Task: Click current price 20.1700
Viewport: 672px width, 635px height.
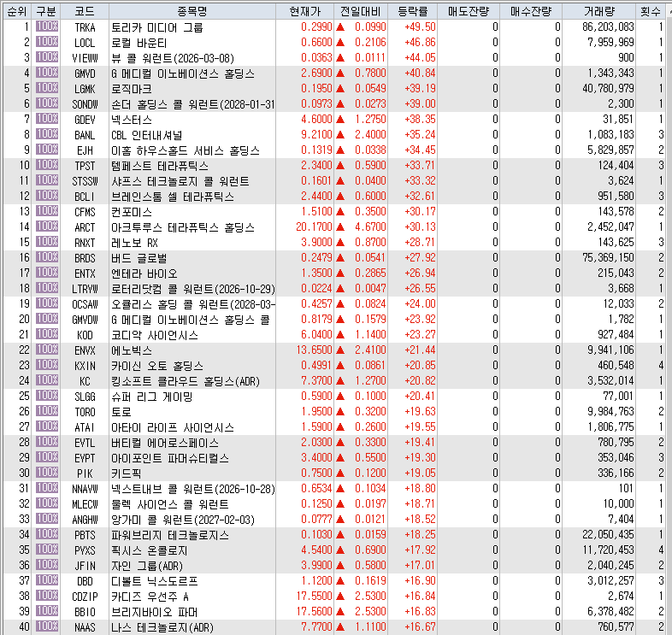Action: 314,226
